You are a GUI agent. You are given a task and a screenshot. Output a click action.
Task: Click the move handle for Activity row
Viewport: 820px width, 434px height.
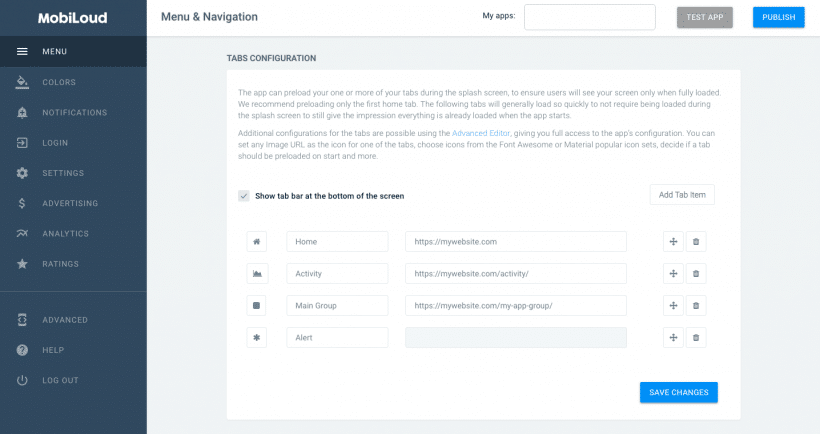click(x=673, y=274)
